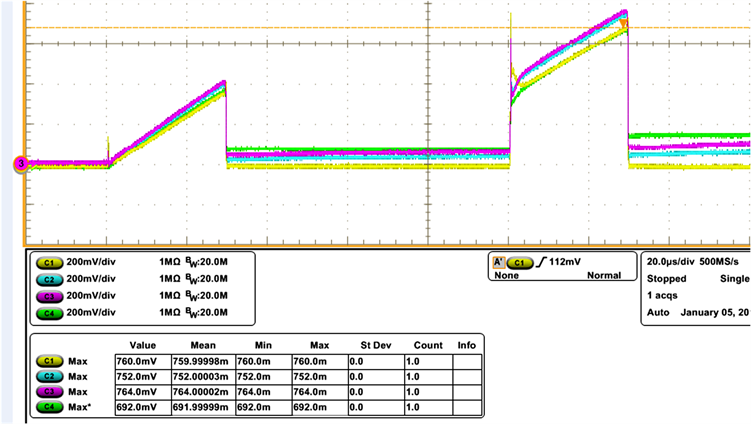Click the orange trigger position marker on waveform
This screenshot has width=751, height=424.
(624, 20)
